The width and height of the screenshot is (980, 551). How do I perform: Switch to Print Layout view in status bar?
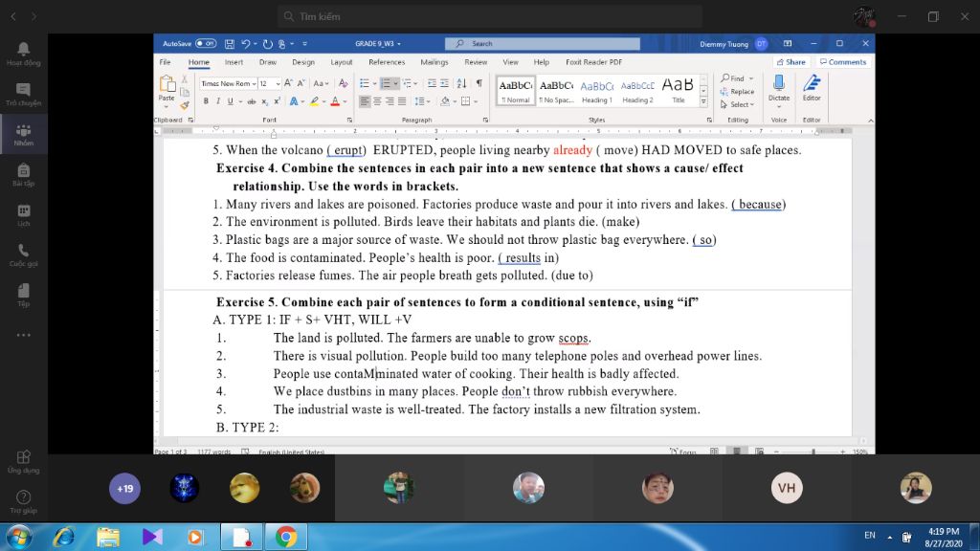tap(737, 452)
